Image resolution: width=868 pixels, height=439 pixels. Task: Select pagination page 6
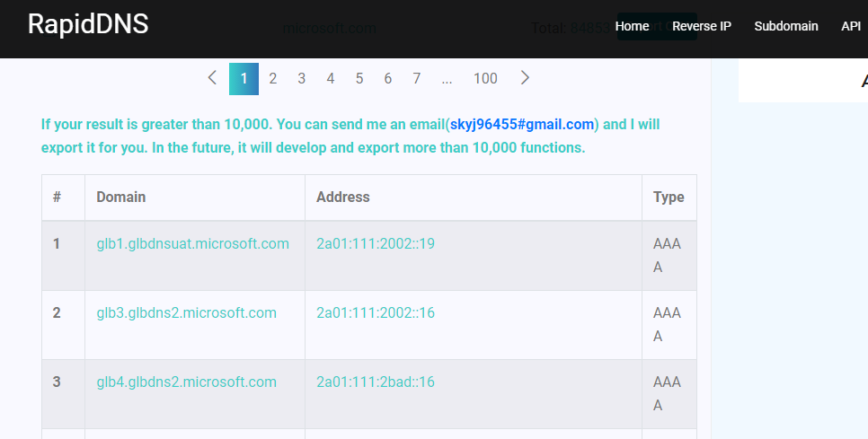tap(388, 78)
